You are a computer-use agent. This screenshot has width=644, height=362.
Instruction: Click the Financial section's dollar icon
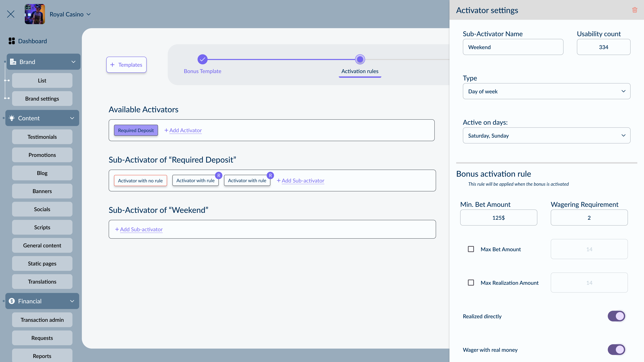tap(11, 301)
